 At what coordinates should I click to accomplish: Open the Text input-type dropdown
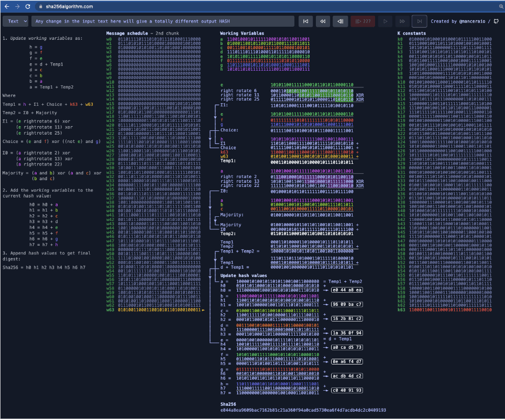pyautogui.click(x=16, y=21)
